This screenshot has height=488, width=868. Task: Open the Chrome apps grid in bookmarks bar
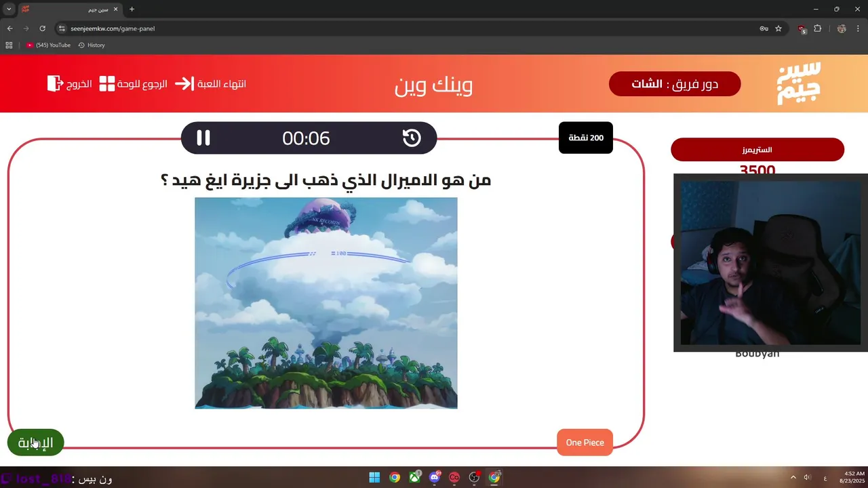9,45
